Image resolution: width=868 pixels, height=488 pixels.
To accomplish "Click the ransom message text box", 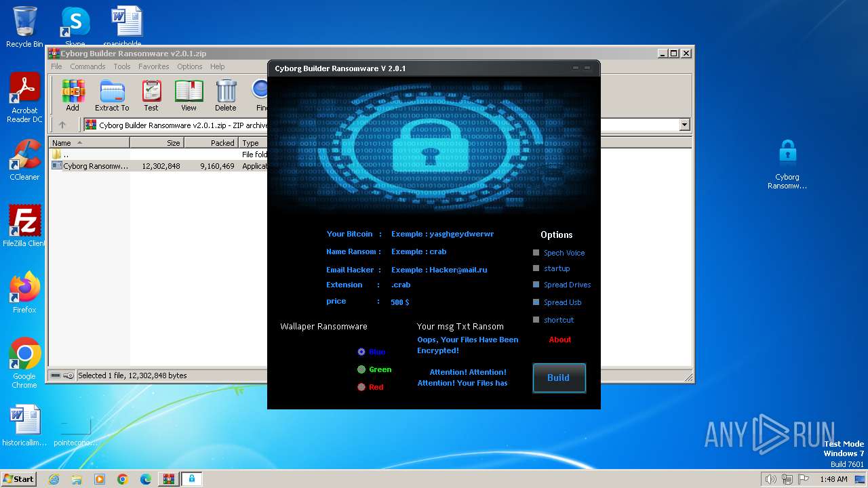I will pos(468,363).
